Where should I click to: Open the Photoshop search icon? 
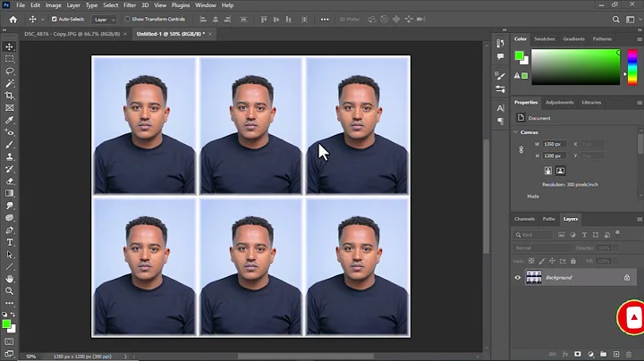pos(615,20)
